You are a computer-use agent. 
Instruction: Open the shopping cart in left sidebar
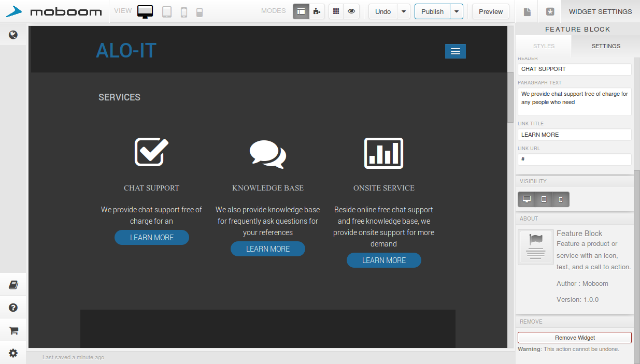click(x=13, y=330)
